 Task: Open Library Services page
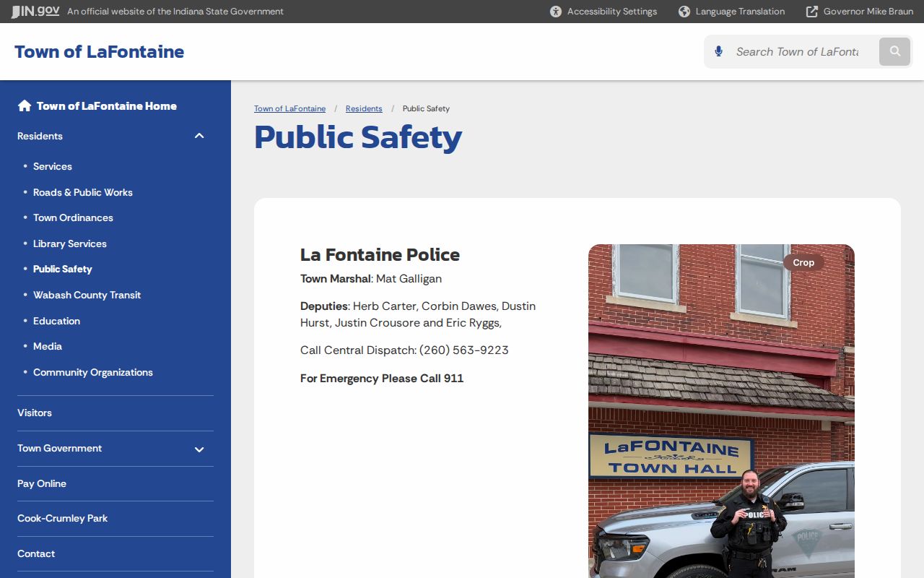pos(70,243)
